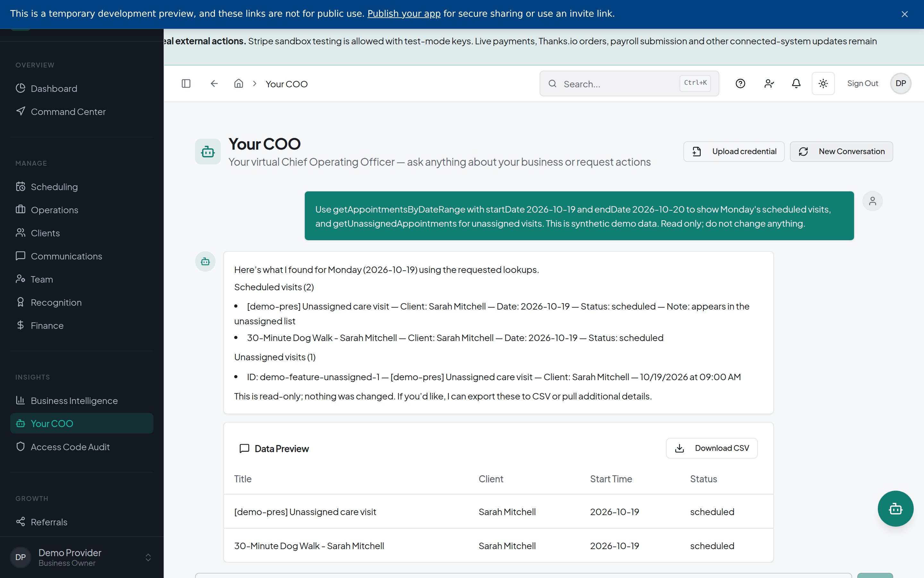This screenshot has height=578, width=924.
Task: Go to Scheduling section
Action: [82, 187]
